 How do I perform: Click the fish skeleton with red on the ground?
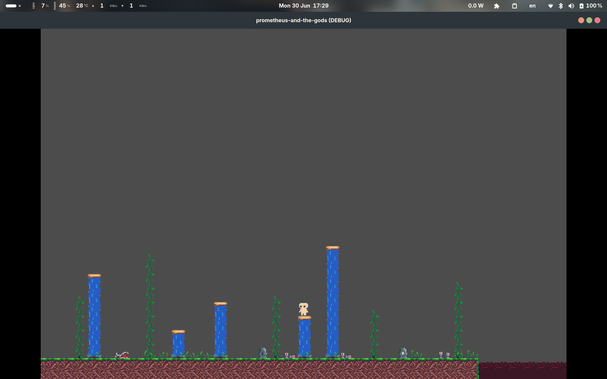(122, 355)
